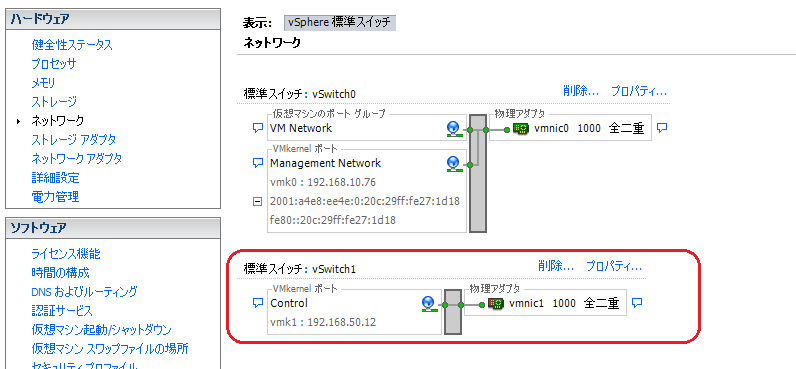Open ストレージ アダプタ in hardware list

click(74, 140)
